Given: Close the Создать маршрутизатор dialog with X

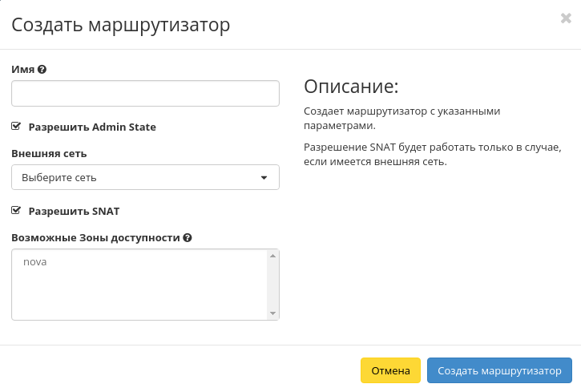Looking at the screenshot, I should [x=566, y=18].
